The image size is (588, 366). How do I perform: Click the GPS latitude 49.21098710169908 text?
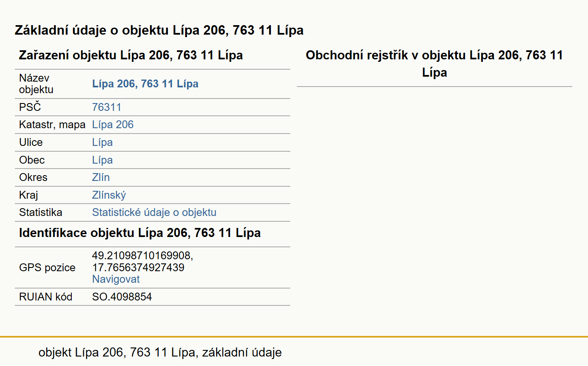pyautogui.click(x=143, y=256)
